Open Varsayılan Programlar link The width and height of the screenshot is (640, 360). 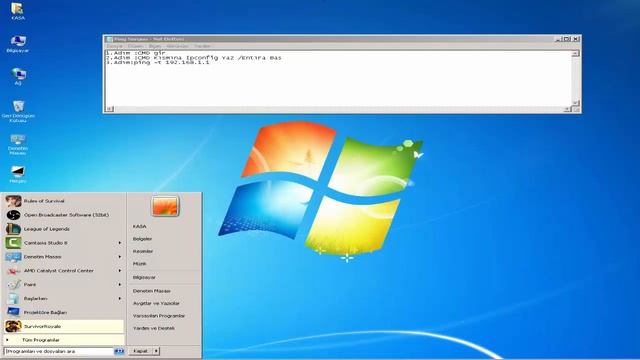click(x=159, y=316)
